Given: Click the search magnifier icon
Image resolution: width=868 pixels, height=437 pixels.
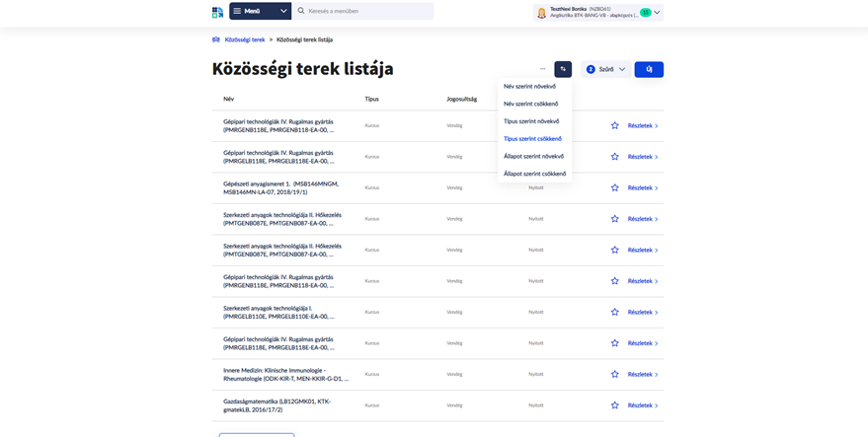Looking at the screenshot, I should 301,12.
